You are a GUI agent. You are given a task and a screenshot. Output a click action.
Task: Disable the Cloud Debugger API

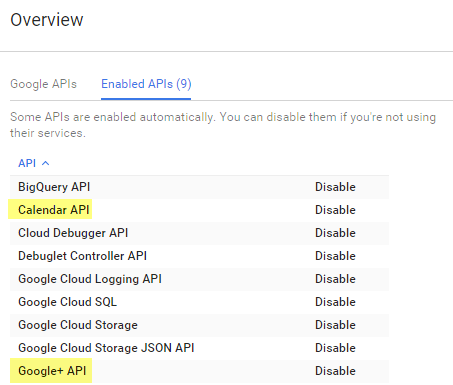(x=335, y=233)
